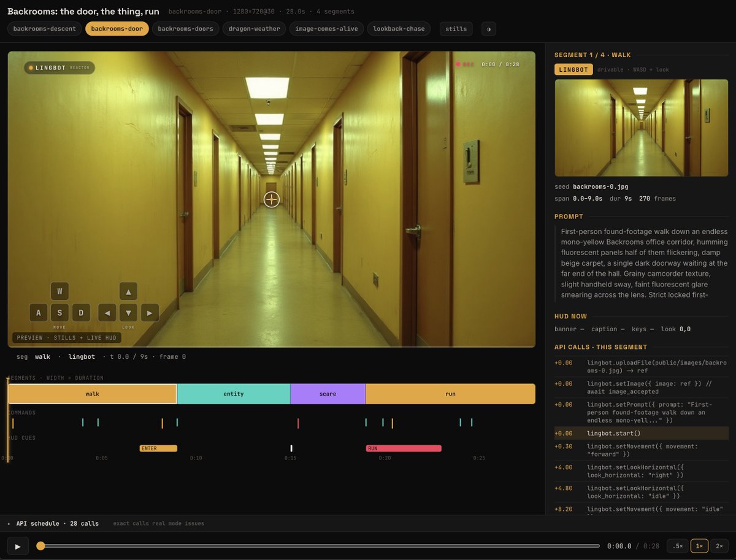Click the setMovement idle call at +8.20
Screen dimensions: 736x560
pyautogui.click(x=642, y=510)
